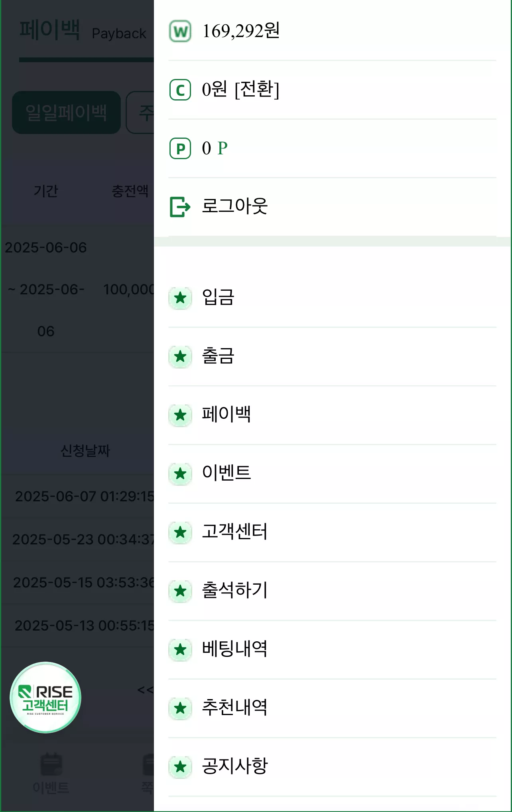This screenshot has height=812, width=512.
Task: Click the logout door arrow icon
Action: click(x=180, y=207)
